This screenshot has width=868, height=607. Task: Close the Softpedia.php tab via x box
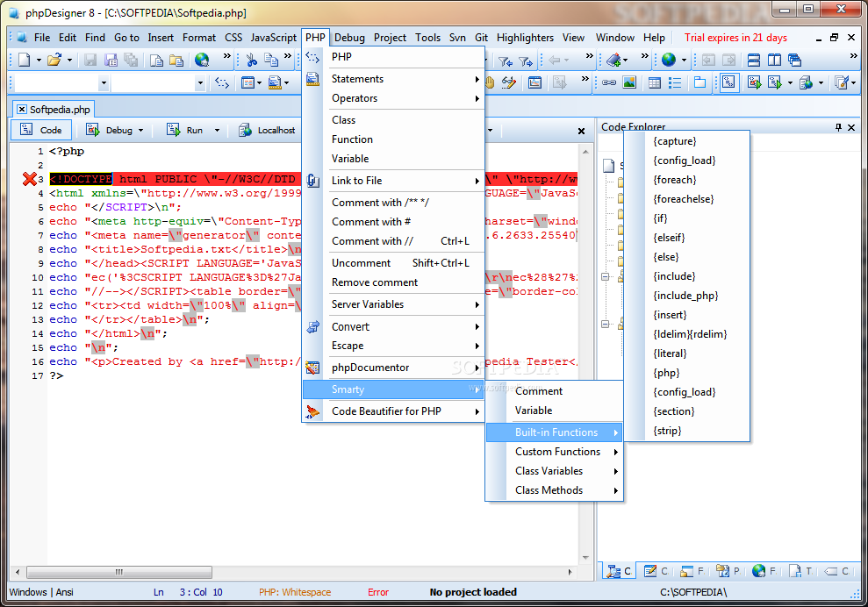(x=22, y=110)
